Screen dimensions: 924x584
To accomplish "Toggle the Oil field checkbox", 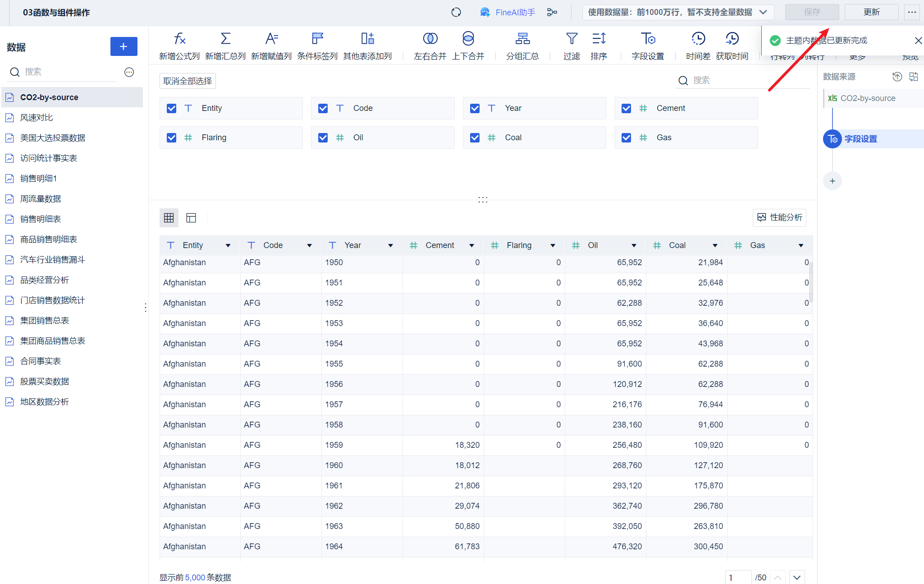I will [x=323, y=138].
